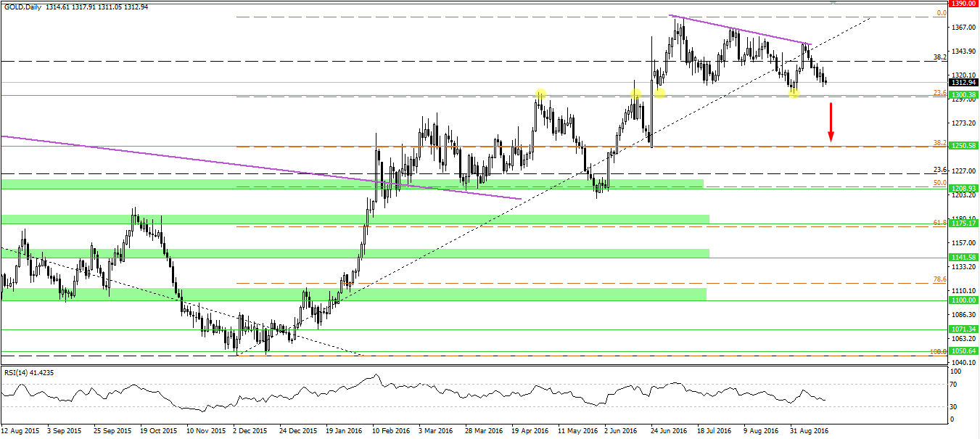Click the 1175.17 price level label
Viewport: 980px width, 439px height.
tap(963, 223)
